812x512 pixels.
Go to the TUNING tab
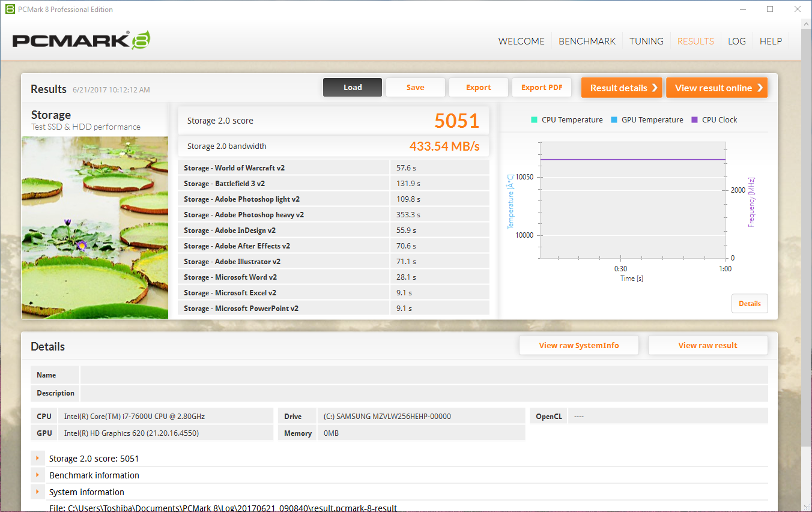click(646, 41)
